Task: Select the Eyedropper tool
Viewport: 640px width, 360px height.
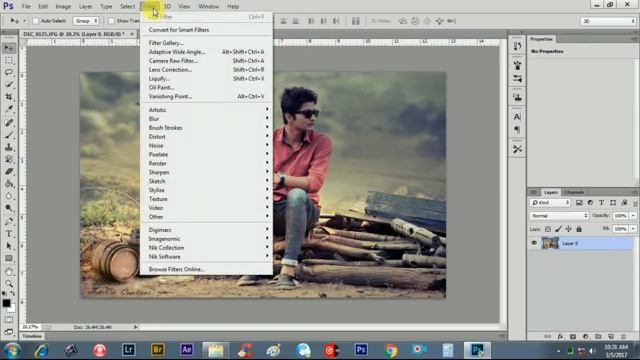Action: click(x=9, y=109)
